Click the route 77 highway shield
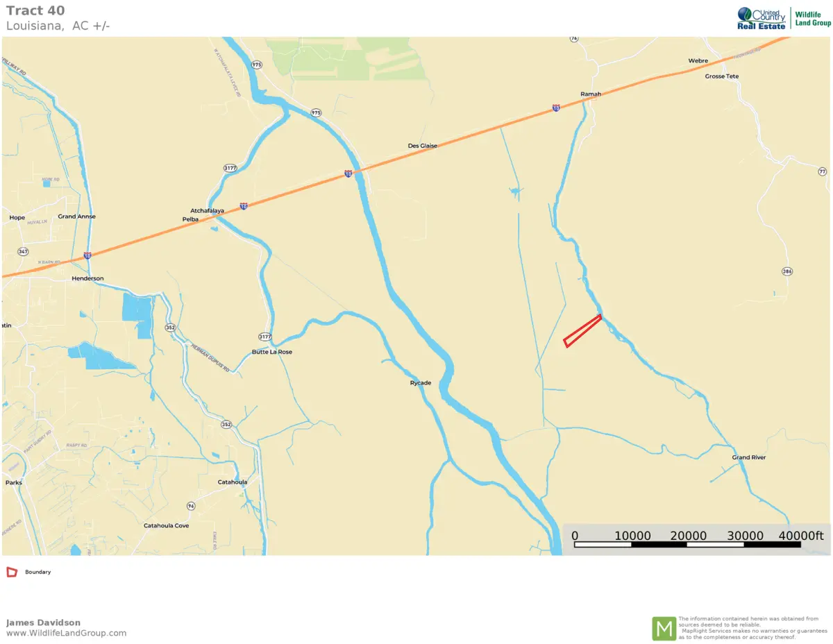Screen dimensions: 833x644 tap(823, 171)
